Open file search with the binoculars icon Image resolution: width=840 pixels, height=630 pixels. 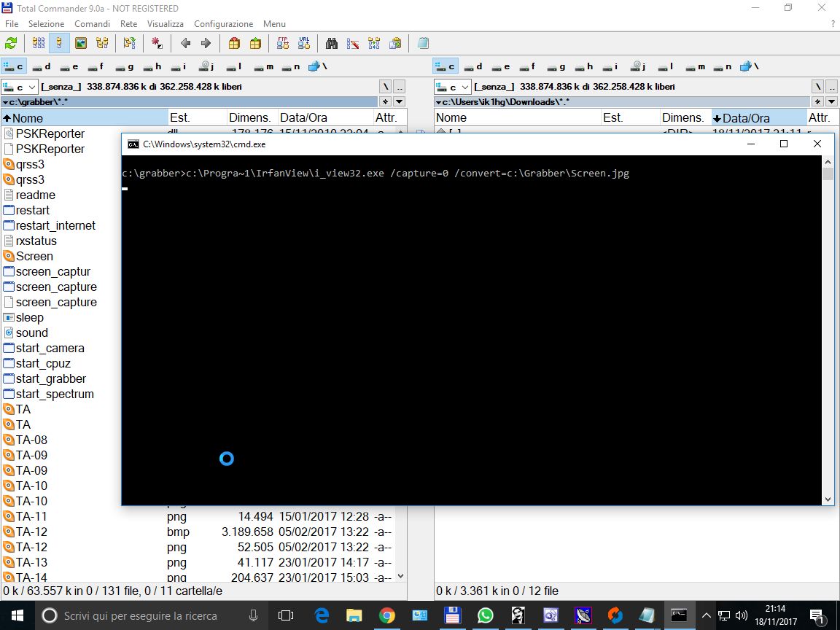[332, 43]
